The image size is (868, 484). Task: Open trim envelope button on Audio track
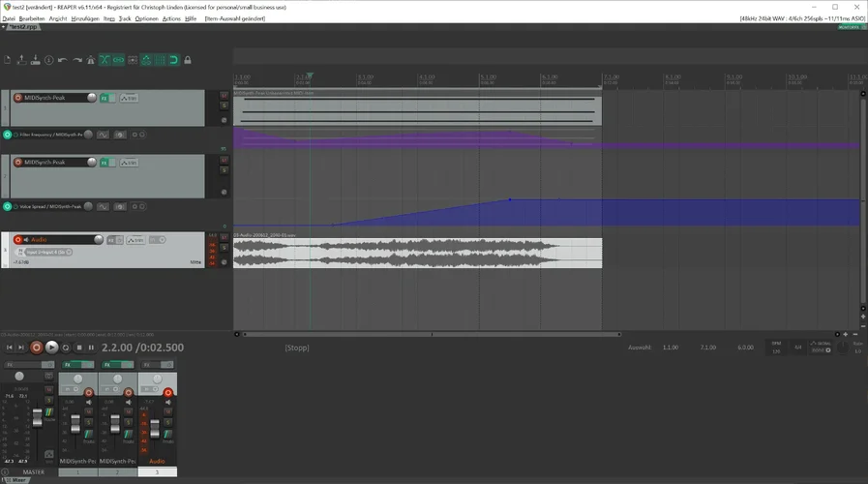click(135, 240)
